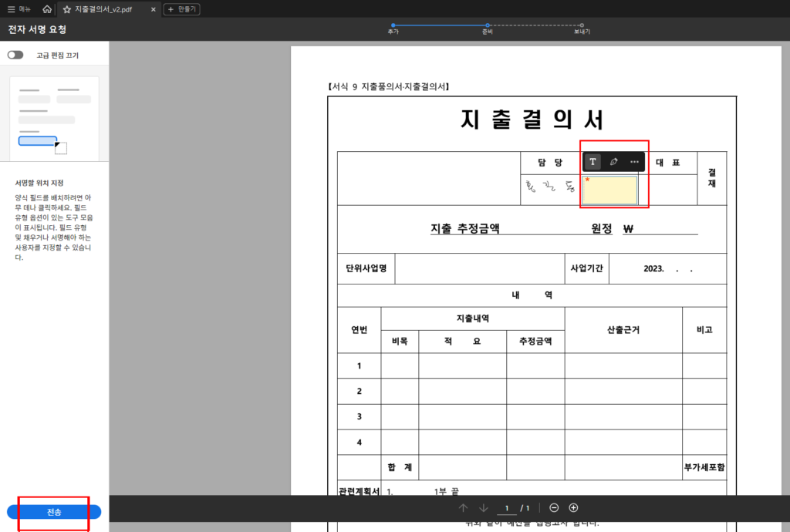Go to previous page arrow
790x532 pixels.
click(463, 508)
